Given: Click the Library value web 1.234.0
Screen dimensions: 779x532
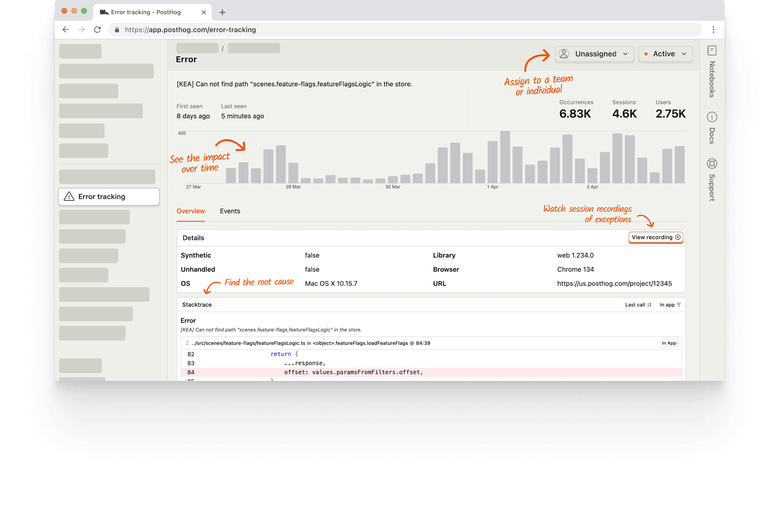Looking at the screenshot, I should click(575, 256).
